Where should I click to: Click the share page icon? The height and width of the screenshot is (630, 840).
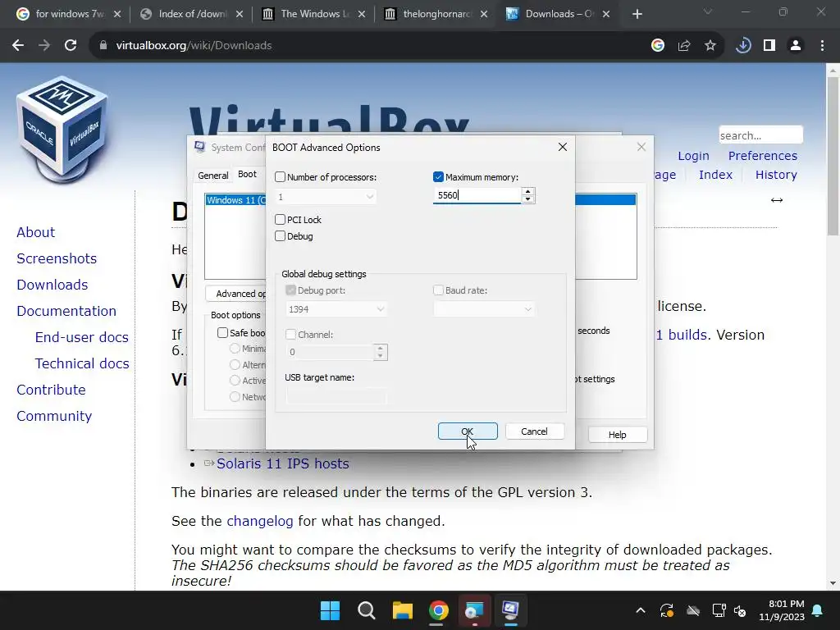[684, 46]
